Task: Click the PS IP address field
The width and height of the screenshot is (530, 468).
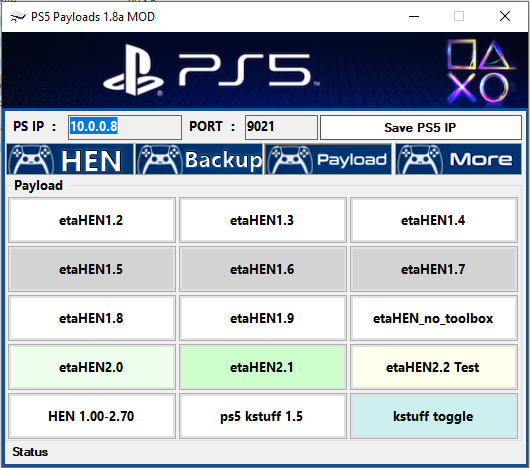Action: coord(125,127)
